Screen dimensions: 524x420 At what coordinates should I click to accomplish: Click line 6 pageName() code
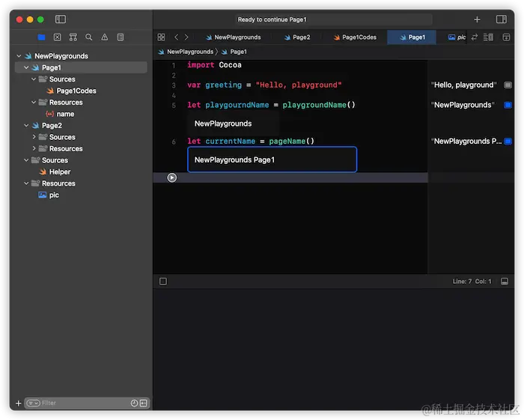tap(292, 141)
